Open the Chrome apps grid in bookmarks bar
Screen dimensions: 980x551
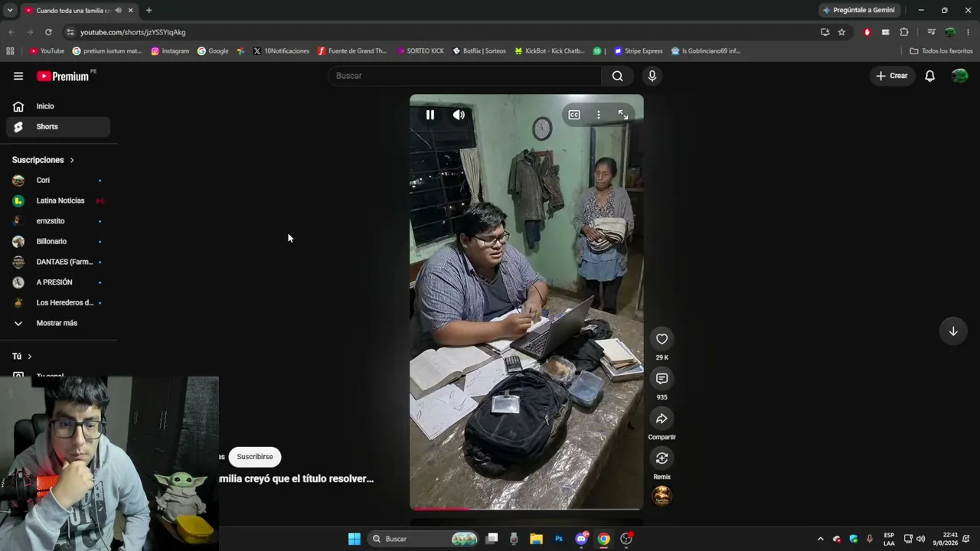10,51
